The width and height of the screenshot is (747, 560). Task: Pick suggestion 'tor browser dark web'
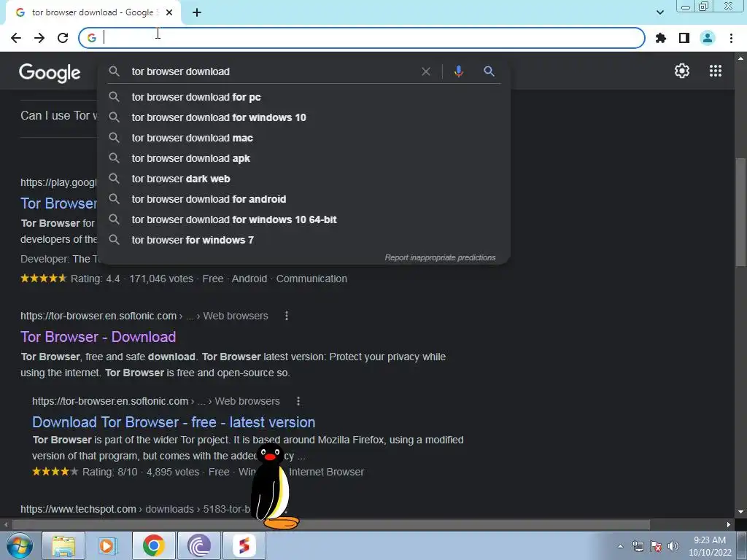click(x=304, y=179)
